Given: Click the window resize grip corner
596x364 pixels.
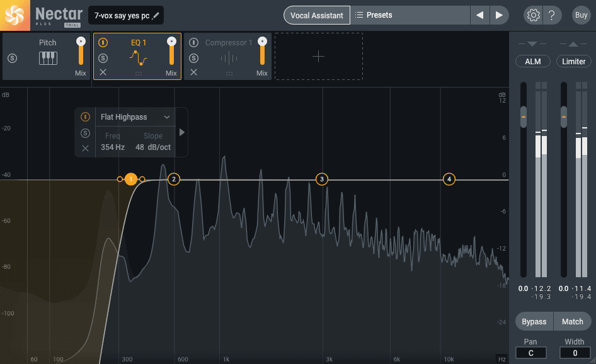Looking at the screenshot, I should (593, 361).
